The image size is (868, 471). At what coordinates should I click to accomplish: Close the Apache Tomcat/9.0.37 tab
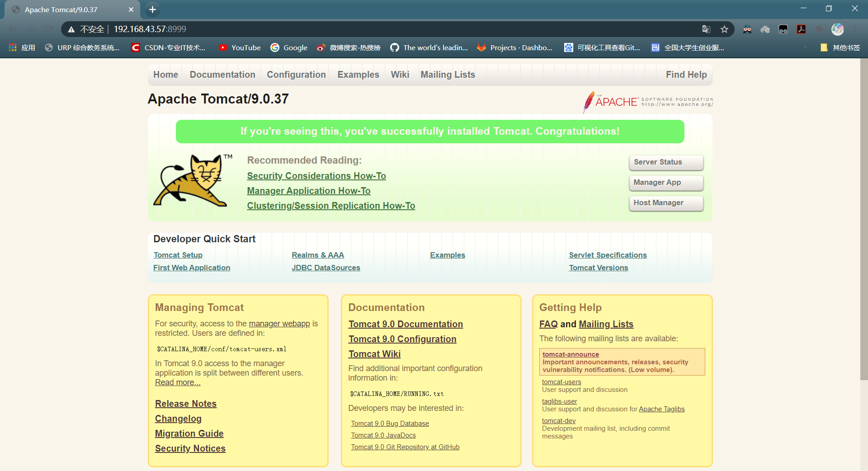point(131,9)
